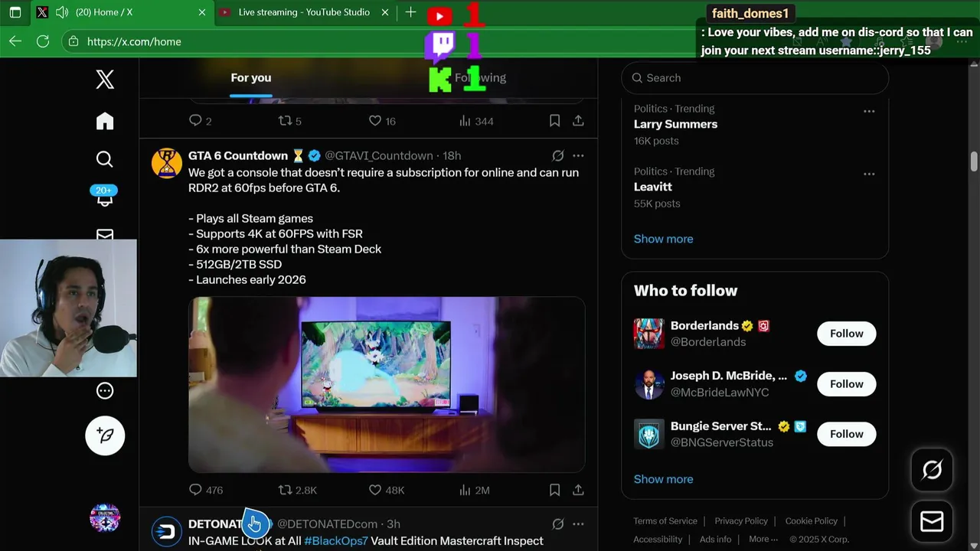The image size is (980, 551).
Task: Open Terms of Service link
Action: point(665,521)
